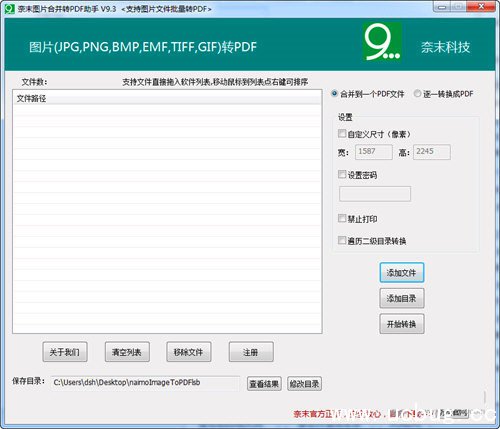Screen dimensions: 500x429
Task: Click the save directory path field
Action: pos(145,383)
